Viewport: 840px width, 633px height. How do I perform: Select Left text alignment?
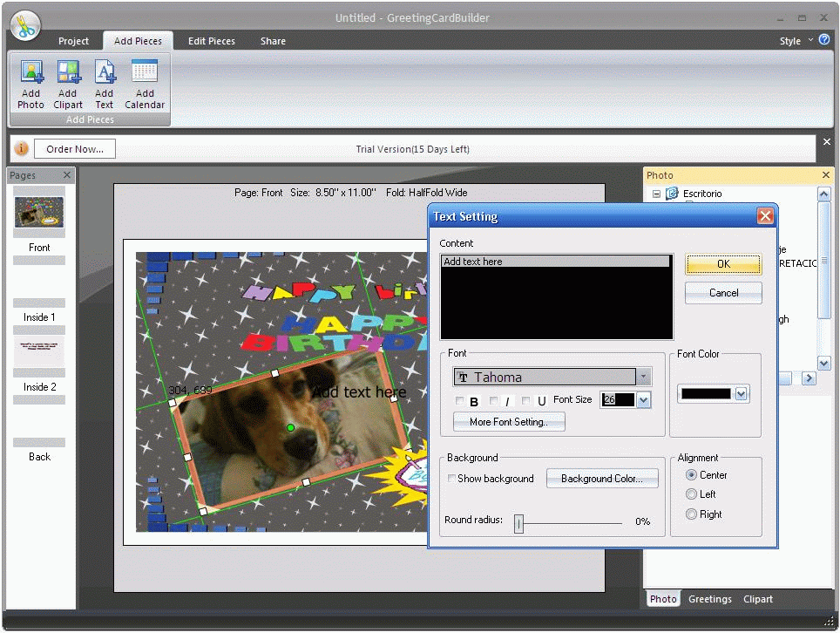coord(690,494)
